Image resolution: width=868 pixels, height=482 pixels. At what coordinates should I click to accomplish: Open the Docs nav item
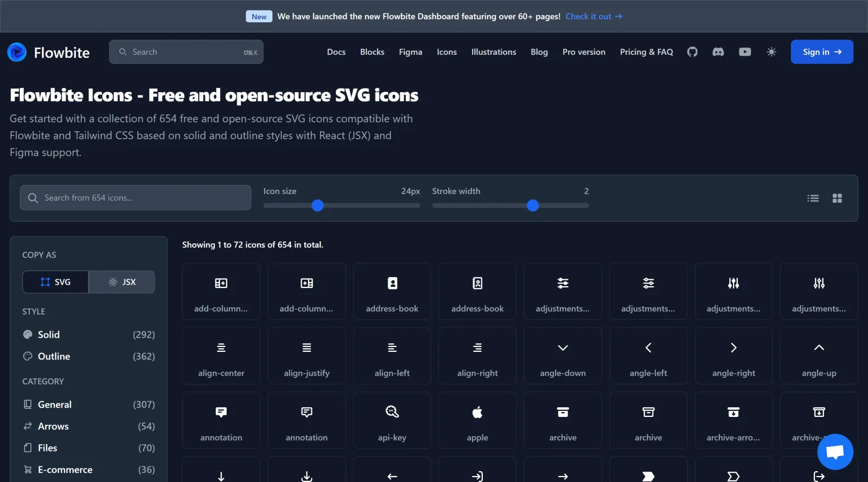336,52
